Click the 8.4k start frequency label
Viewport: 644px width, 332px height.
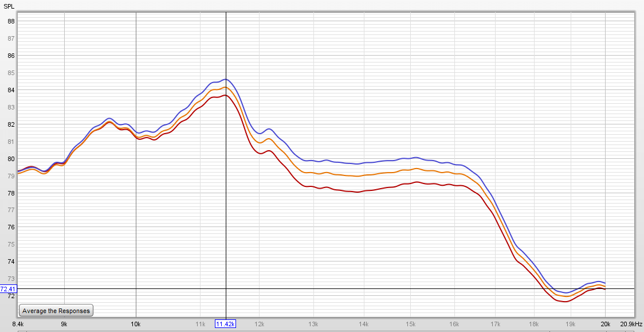click(x=19, y=324)
